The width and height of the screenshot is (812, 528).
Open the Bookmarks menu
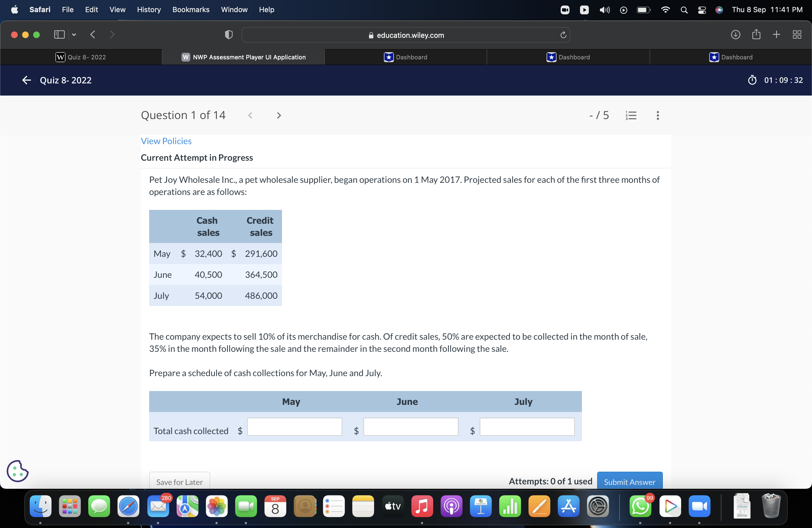pos(191,10)
